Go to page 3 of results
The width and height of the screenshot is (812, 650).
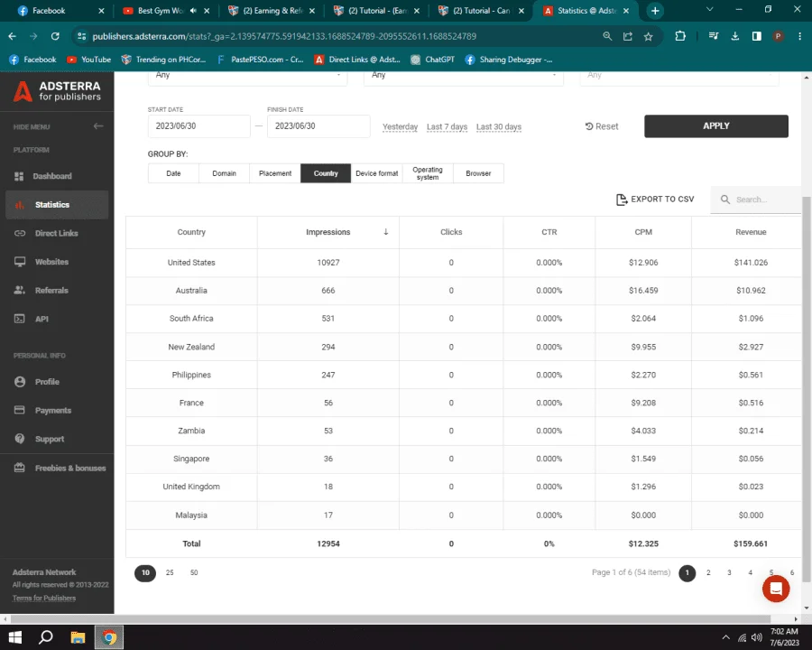pyautogui.click(x=729, y=572)
